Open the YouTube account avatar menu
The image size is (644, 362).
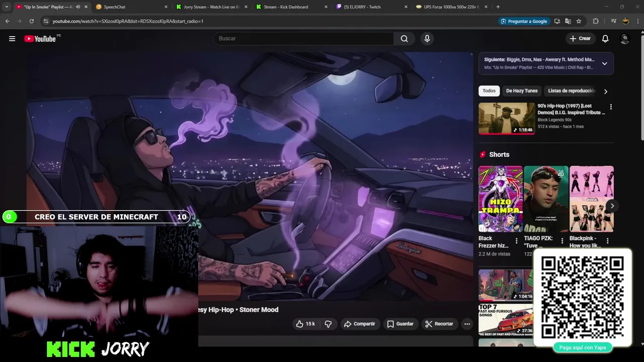click(625, 39)
